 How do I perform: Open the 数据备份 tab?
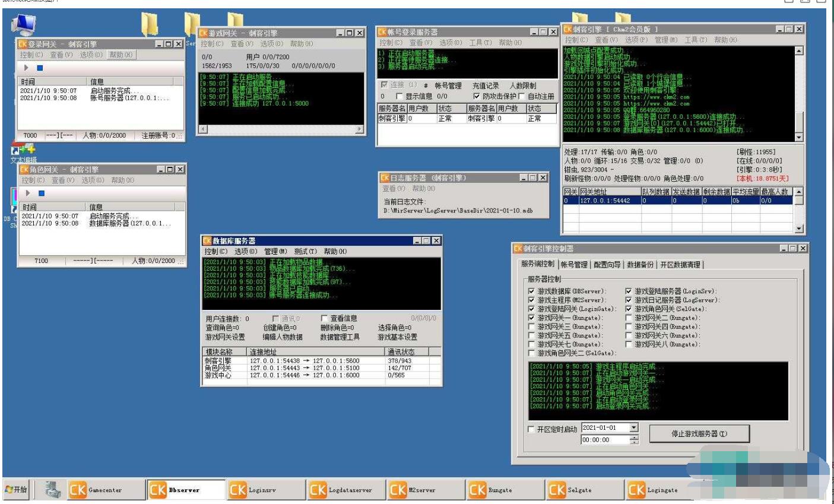click(640, 265)
